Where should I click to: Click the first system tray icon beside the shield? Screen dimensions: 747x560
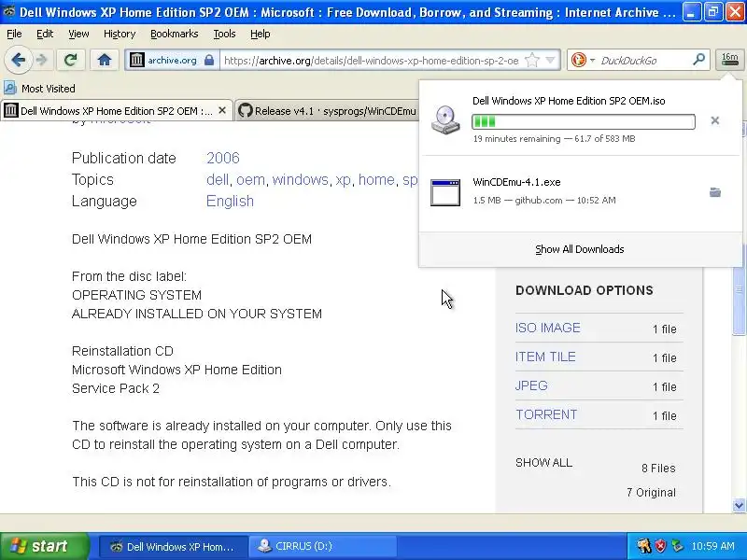[x=643, y=546]
